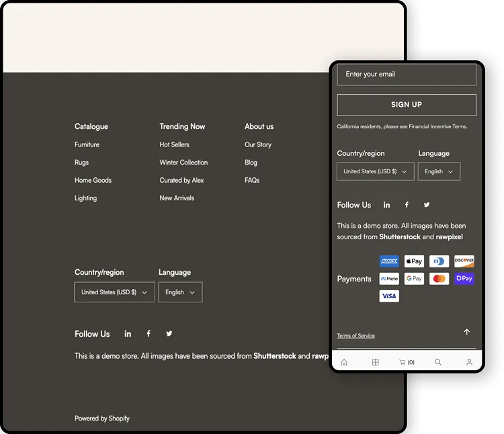Click the SIGN UP button
Screen dimensions: 504x434
(x=407, y=105)
